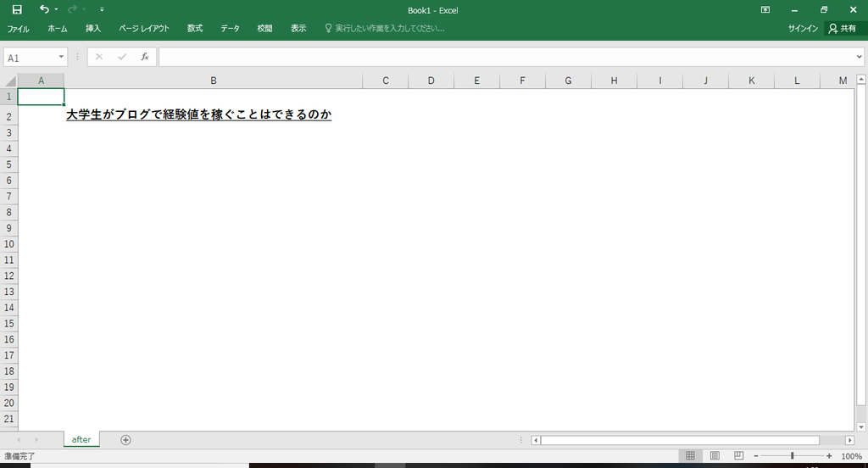Switch to the ホーム ribbon tab
The height and width of the screenshot is (468, 868).
[58, 28]
